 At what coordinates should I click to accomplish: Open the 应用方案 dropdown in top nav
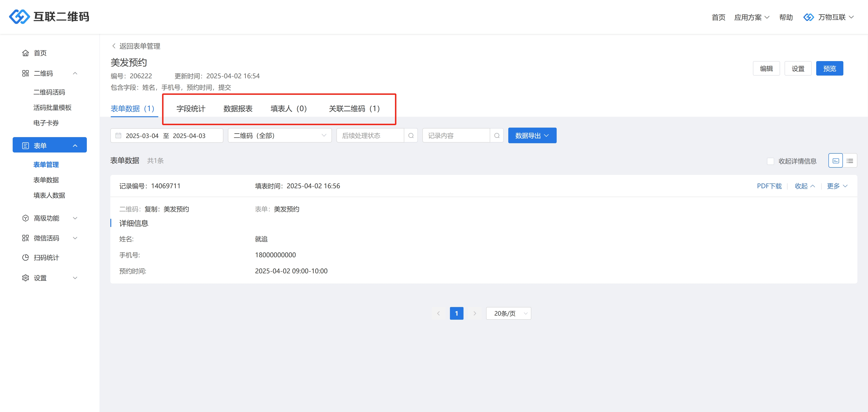(x=752, y=17)
